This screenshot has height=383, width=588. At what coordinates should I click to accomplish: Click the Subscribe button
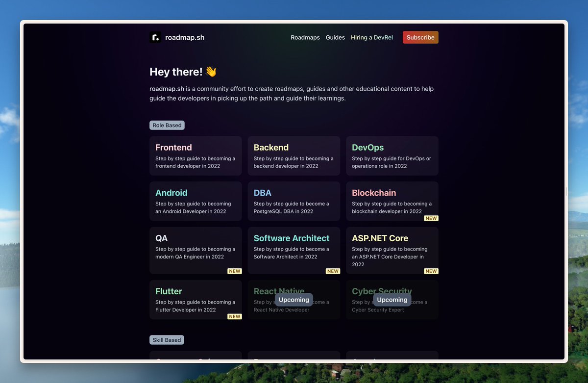420,37
